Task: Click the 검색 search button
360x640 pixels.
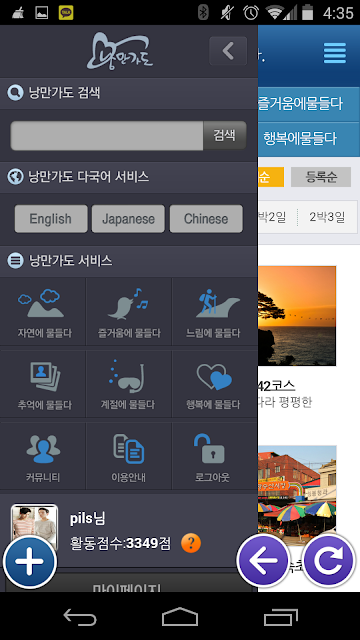Action: point(224,135)
